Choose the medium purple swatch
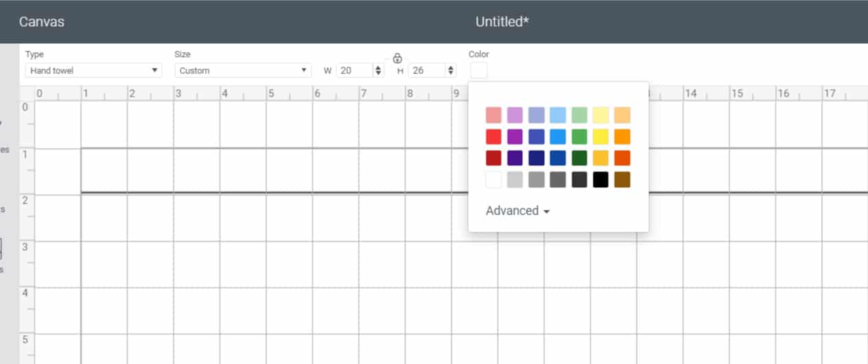Screen dimensions: 868x364 [x=515, y=136]
